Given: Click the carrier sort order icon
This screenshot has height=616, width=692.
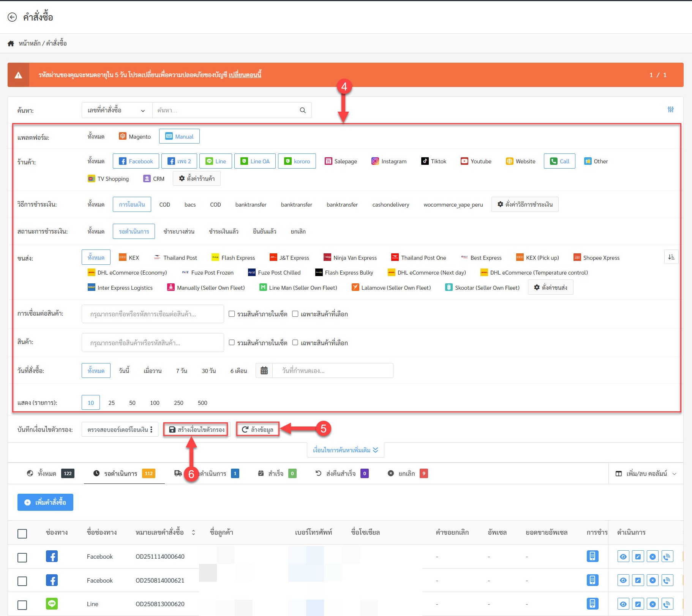Looking at the screenshot, I should tap(671, 257).
